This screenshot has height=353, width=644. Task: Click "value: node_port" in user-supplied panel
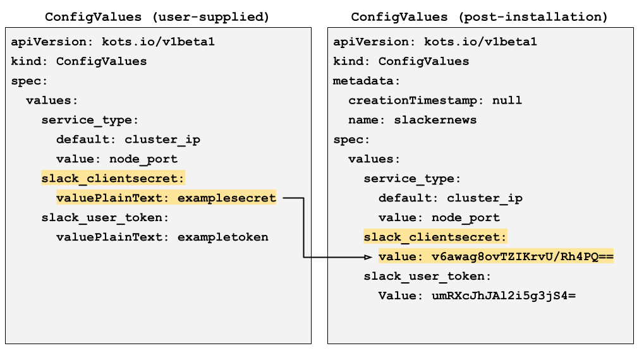coord(117,159)
